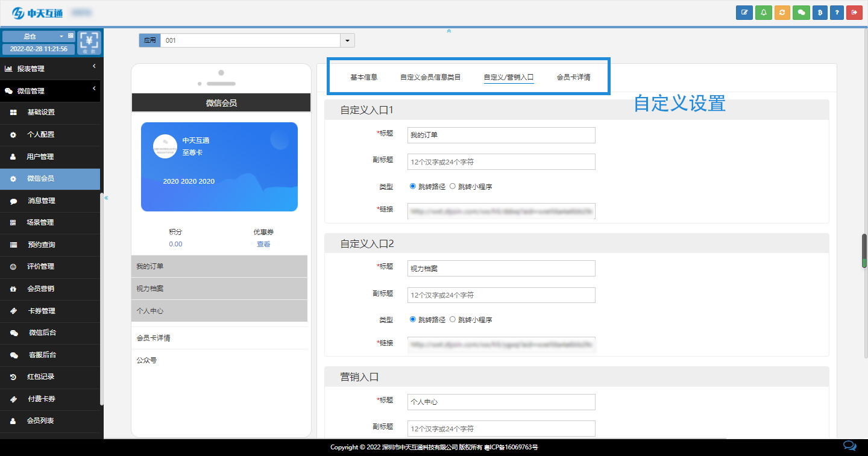This screenshot has width=868, height=456.
Task: Open the 应用 001 dropdown arrow
Action: (348, 40)
